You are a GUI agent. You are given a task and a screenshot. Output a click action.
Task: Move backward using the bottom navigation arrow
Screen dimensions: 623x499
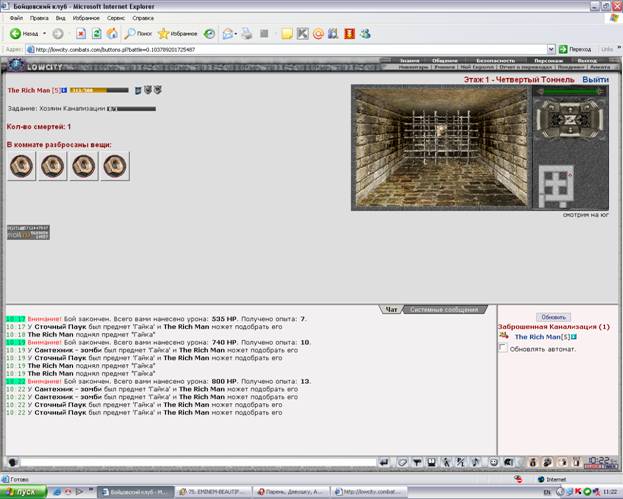coord(570,130)
